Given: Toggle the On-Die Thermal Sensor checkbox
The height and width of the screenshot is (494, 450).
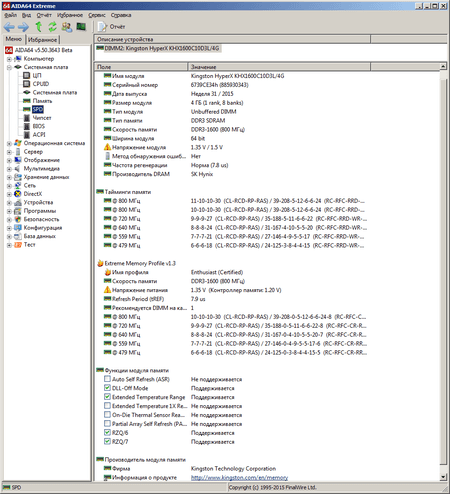Looking at the screenshot, I should (107, 415).
